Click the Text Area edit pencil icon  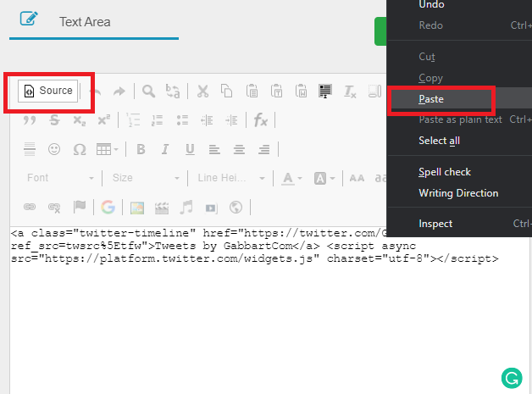pos(29,19)
